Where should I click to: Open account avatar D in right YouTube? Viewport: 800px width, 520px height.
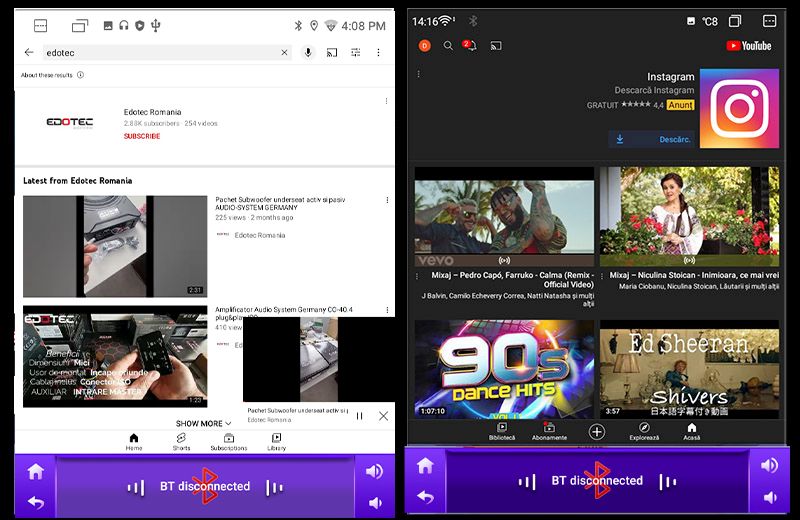[424, 46]
